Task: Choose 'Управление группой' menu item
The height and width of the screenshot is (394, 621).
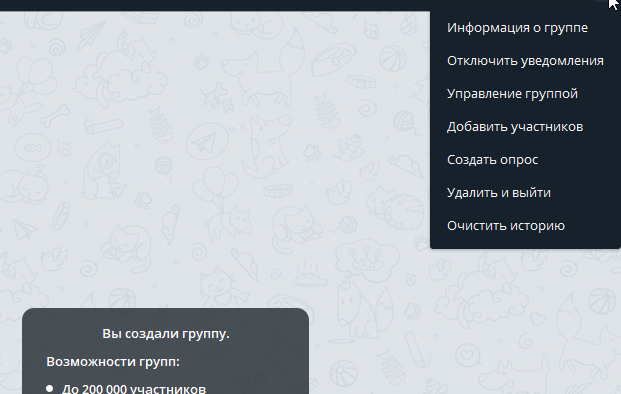Action: tap(525, 93)
